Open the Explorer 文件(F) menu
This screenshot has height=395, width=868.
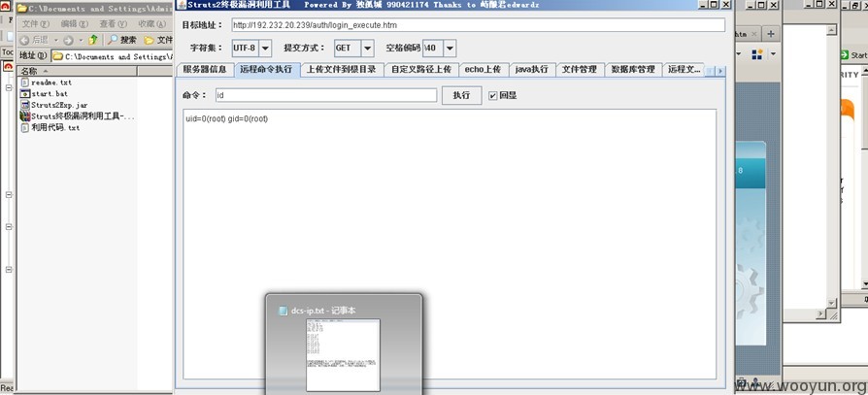[35, 24]
